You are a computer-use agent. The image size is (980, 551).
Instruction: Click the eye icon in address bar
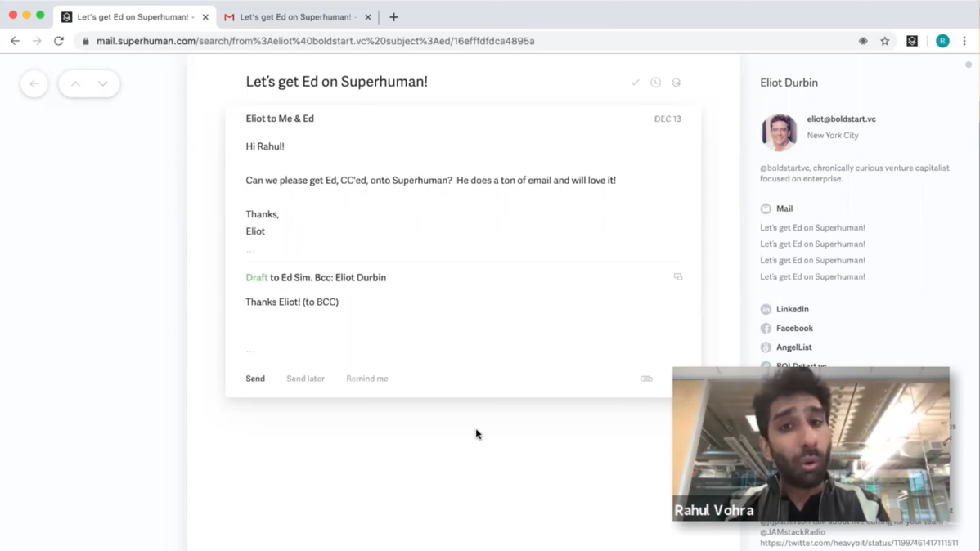[x=863, y=41]
